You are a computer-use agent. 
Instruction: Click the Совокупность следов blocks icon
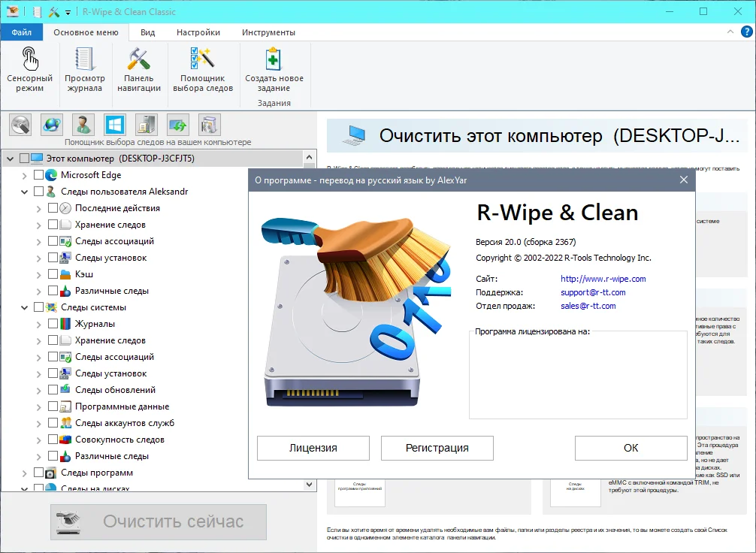coord(65,440)
